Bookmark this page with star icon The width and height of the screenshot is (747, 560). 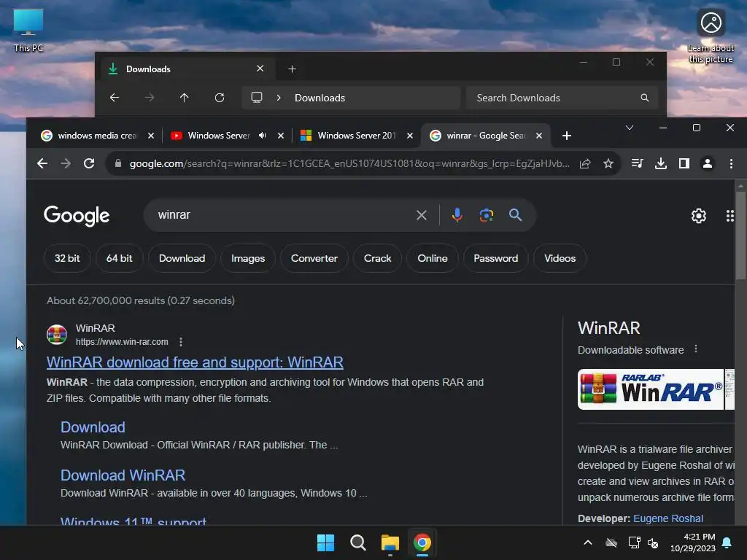point(608,163)
